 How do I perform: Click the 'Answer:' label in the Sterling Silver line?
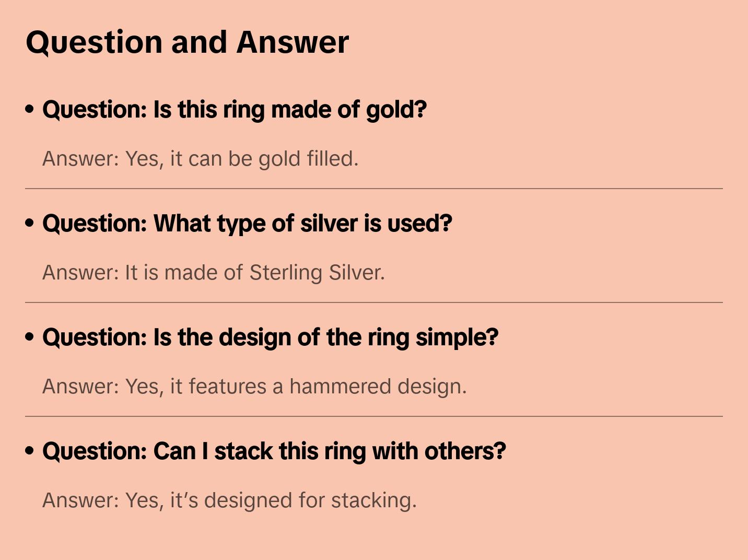click(81, 273)
